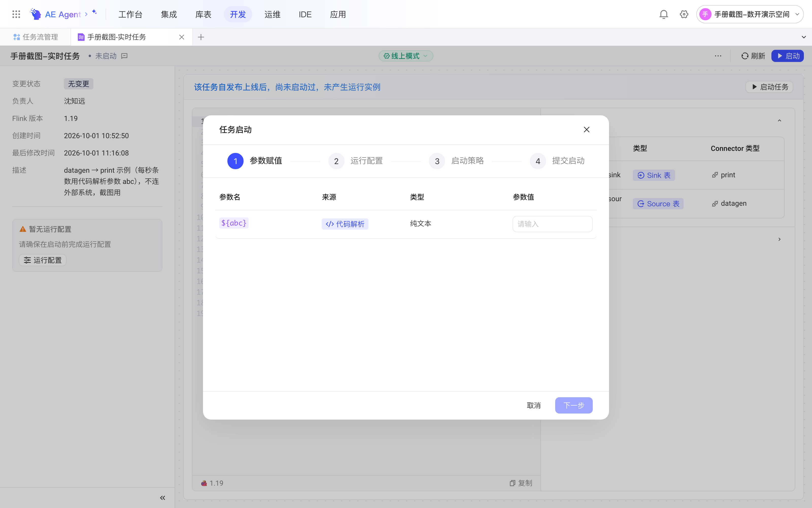Focus the 参数值 input for ${abc}

click(552, 224)
